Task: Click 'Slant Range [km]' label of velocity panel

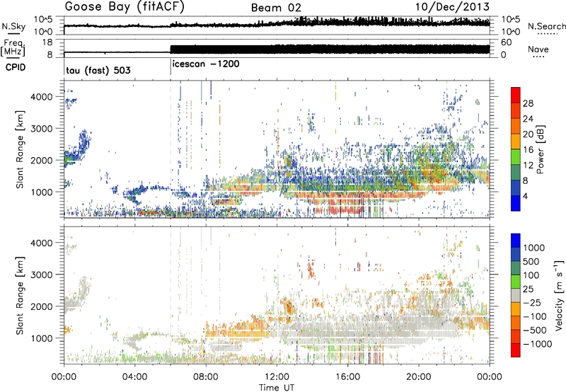Action: point(20,295)
